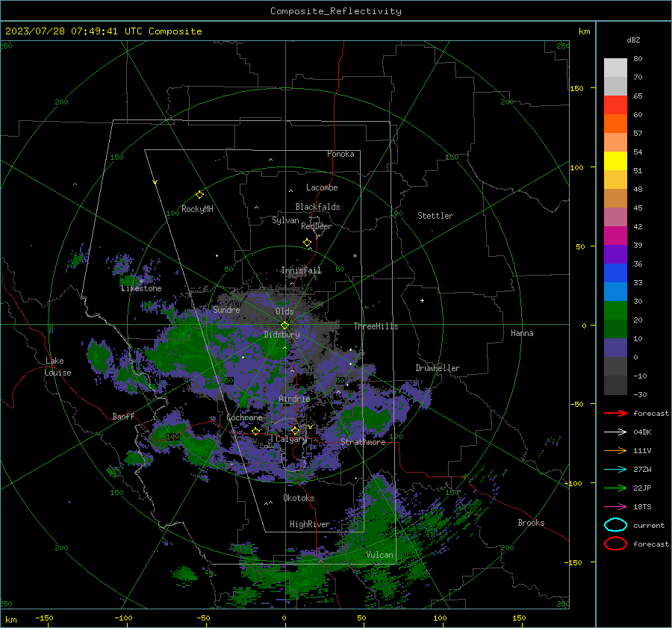Click the Olds label

tap(284, 311)
